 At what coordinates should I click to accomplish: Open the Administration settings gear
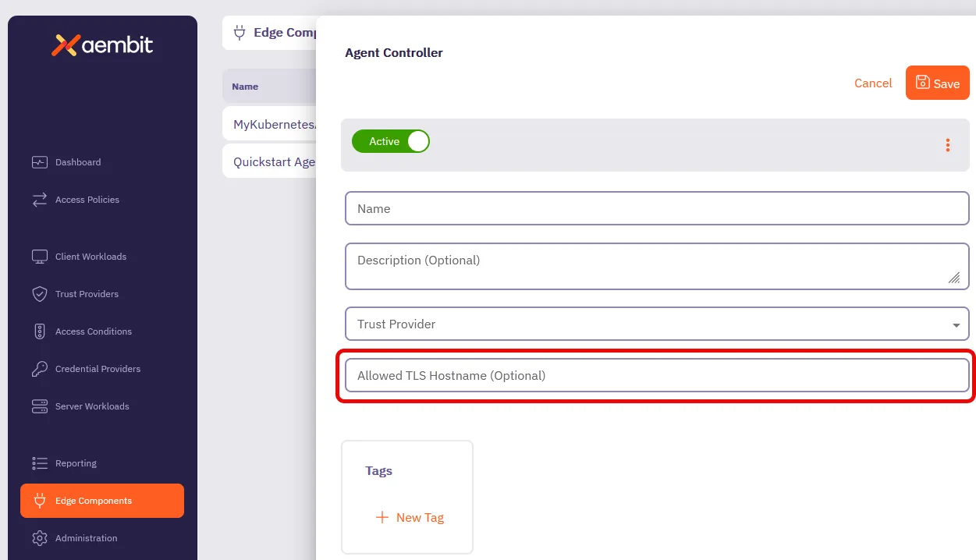(86, 538)
